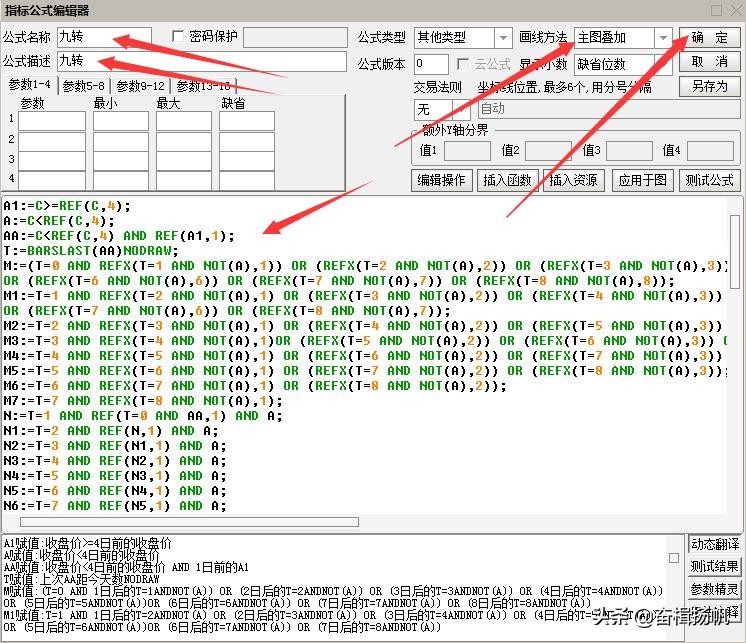Open the 编辑操作 edit operations button
The image size is (746, 643).
pos(441,180)
